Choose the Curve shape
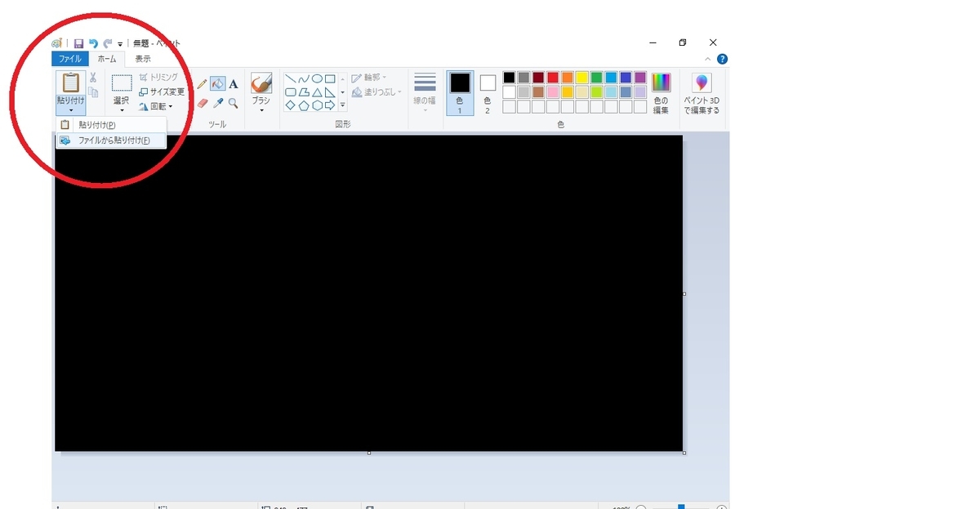Image resolution: width=980 pixels, height=509 pixels. pos(304,78)
